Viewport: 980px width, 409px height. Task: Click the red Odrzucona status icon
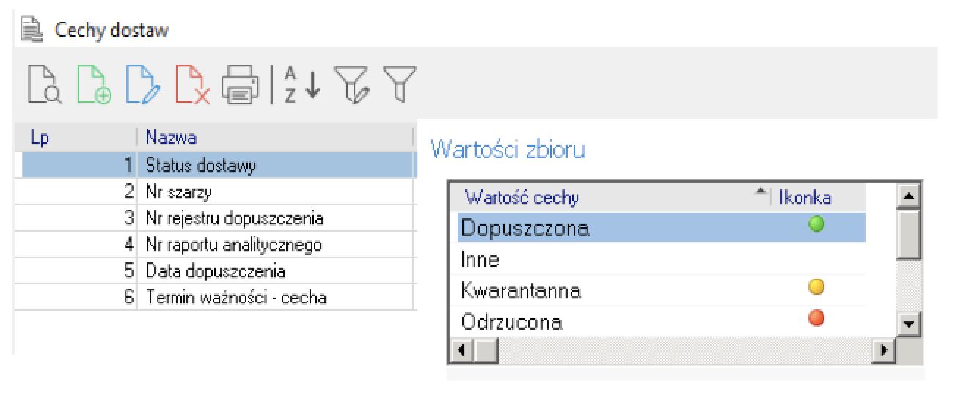coord(816,318)
